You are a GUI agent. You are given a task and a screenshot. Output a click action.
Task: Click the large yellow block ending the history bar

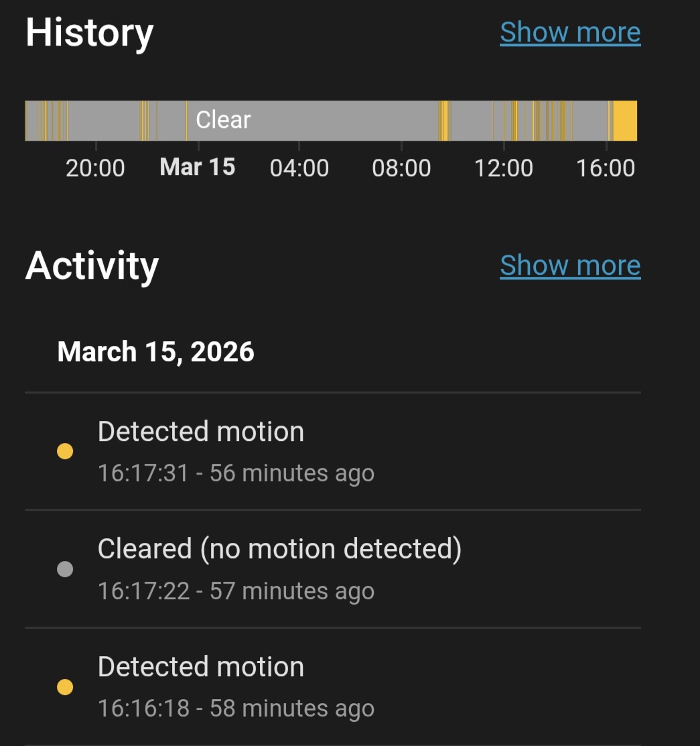[x=625, y=121]
